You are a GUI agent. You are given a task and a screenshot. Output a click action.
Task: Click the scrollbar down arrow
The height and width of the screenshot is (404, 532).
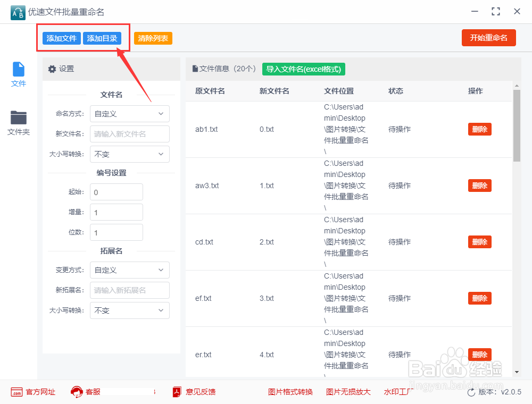(517, 372)
